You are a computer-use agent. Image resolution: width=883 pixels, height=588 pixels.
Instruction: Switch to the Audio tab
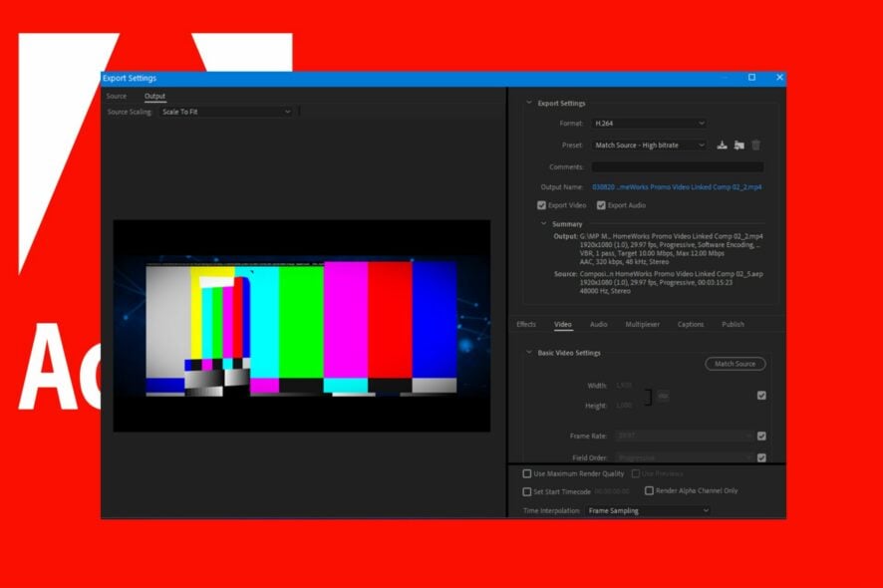(598, 324)
